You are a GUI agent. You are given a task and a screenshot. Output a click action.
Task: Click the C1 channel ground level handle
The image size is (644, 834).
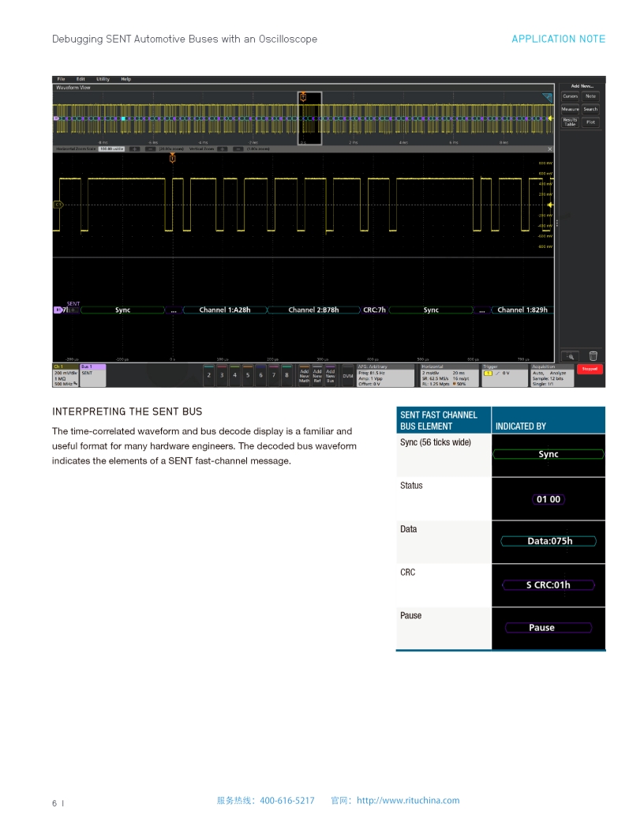point(58,205)
